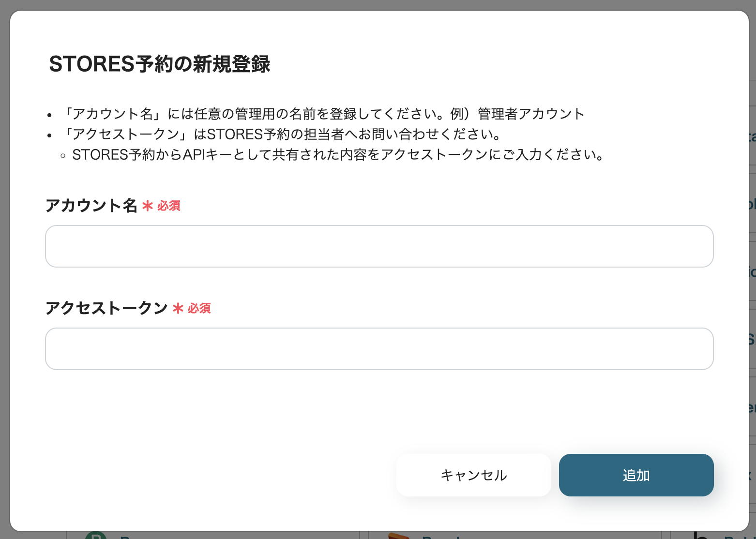Click the STORES予約の新規登録 dialog title
This screenshot has height=539, width=756.
click(160, 62)
